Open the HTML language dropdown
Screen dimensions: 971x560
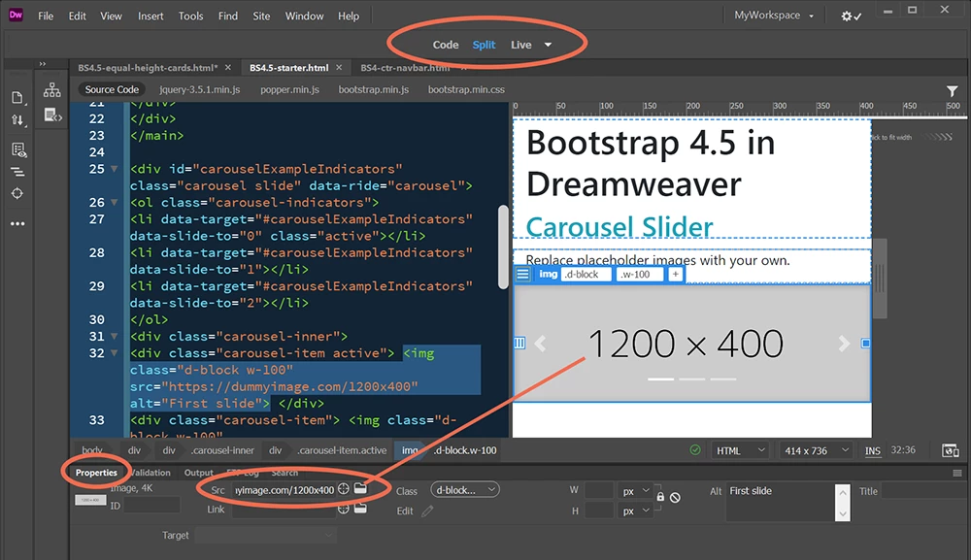pyautogui.click(x=740, y=450)
